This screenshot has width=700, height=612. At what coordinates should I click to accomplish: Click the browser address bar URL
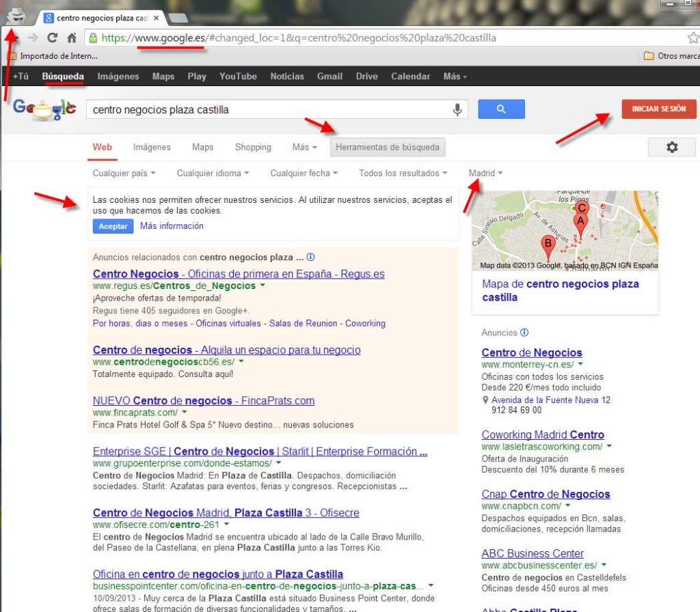[298, 38]
